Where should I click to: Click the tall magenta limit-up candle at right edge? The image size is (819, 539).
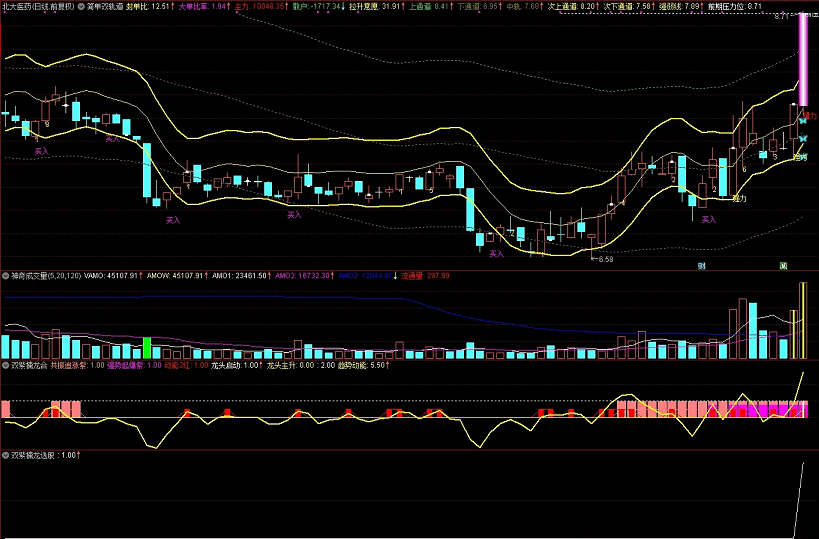(x=803, y=59)
